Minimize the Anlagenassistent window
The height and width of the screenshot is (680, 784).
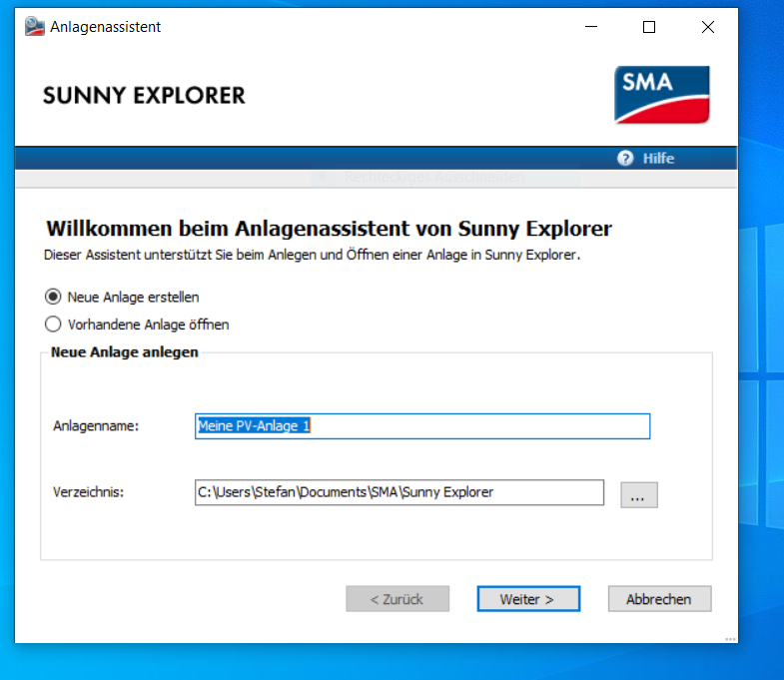tap(590, 27)
